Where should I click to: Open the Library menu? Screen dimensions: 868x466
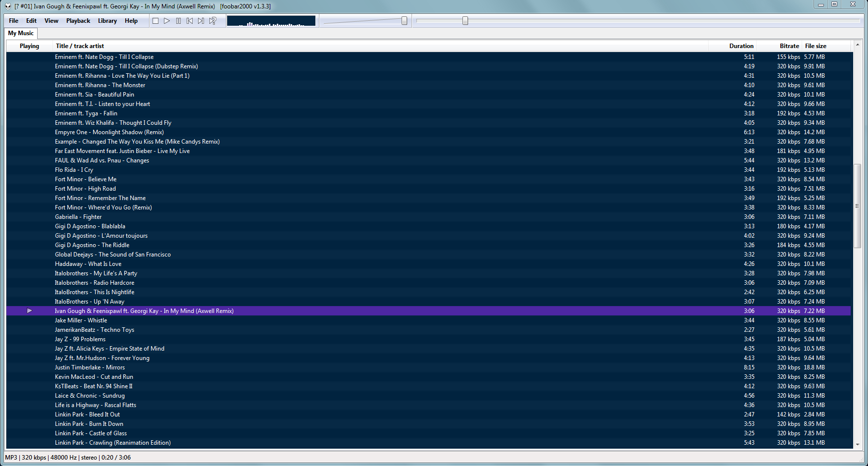click(107, 21)
